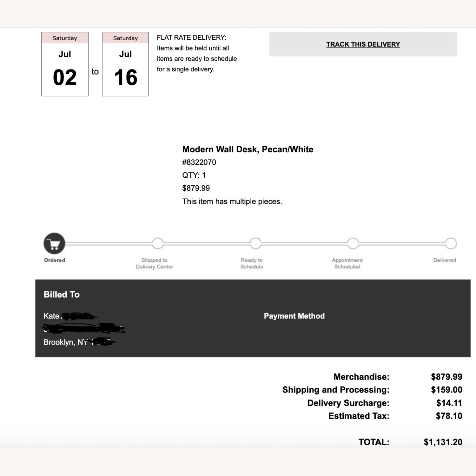Viewport: 476px width, 476px height.
Task: Click the Delivery Surcharge label
Action: click(348, 403)
